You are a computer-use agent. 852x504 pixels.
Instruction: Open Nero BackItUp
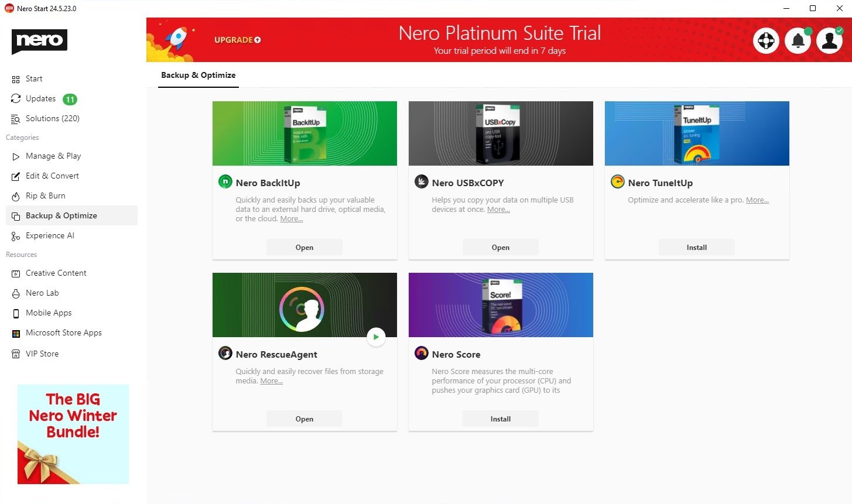(304, 248)
